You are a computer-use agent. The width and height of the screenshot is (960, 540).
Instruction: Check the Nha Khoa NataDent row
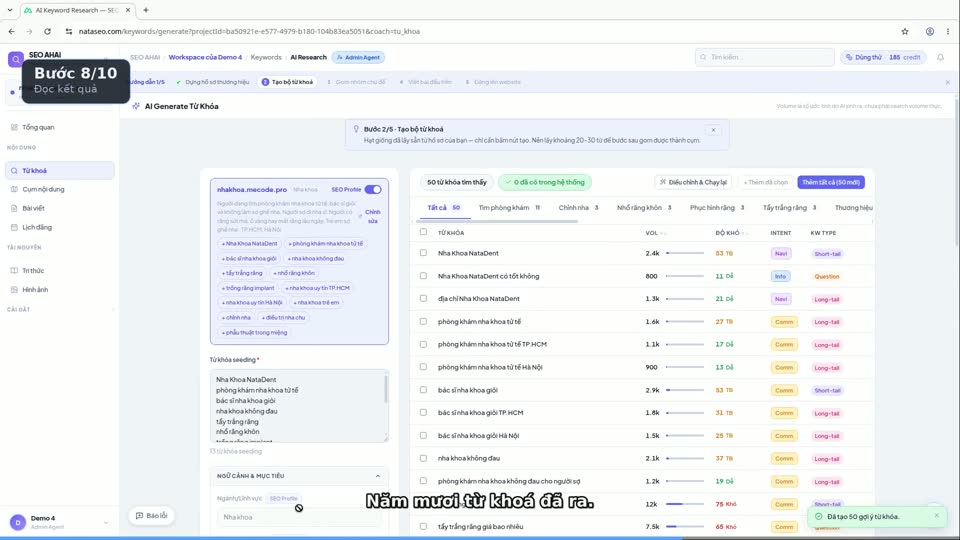[423, 253]
